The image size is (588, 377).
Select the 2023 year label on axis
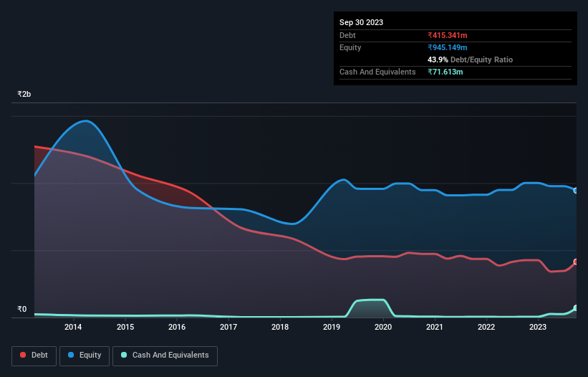click(x=538, y=328)
